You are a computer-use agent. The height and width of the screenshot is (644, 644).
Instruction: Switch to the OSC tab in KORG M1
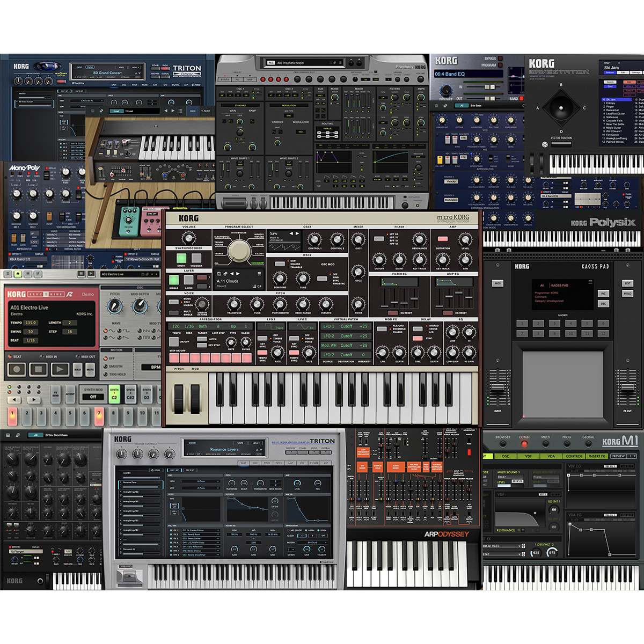pos(506,456)
